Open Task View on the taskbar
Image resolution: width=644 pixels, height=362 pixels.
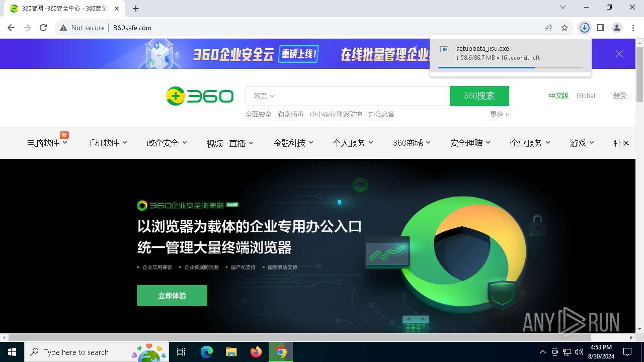click(181, 352)
